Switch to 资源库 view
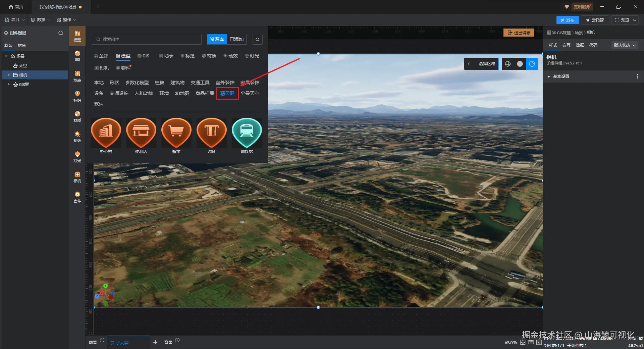The height and width of the screenshot is (349, 644). tap(217, 39)
